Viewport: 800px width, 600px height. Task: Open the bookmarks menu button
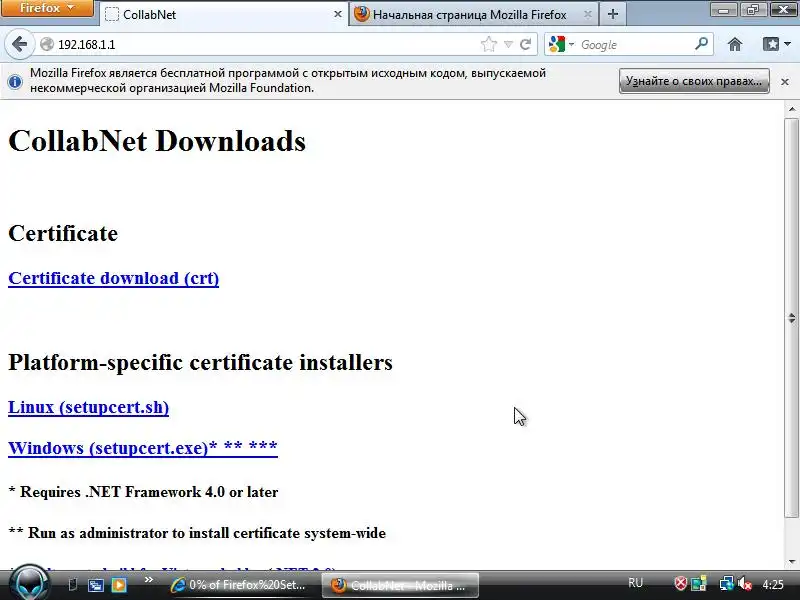[777, 44]
